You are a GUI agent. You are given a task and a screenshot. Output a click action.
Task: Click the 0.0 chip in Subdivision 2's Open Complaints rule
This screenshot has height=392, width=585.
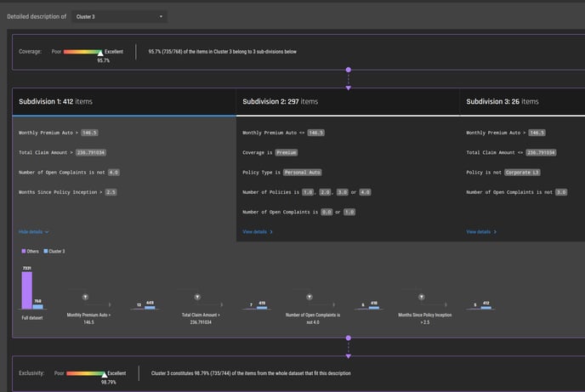(327, 212)
